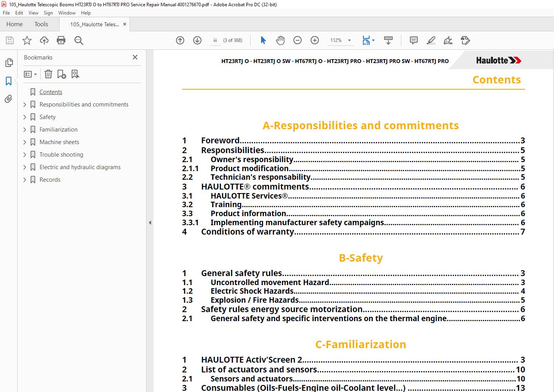The width and height of the screenshot is (554, 392).
Task: Select the Hand pan tool
Action: pos(280,40)
